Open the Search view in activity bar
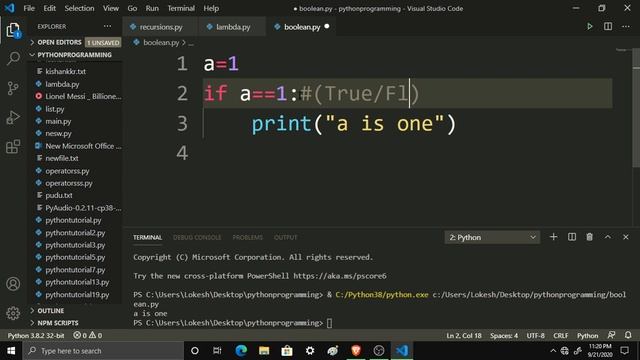 [13, 59]
